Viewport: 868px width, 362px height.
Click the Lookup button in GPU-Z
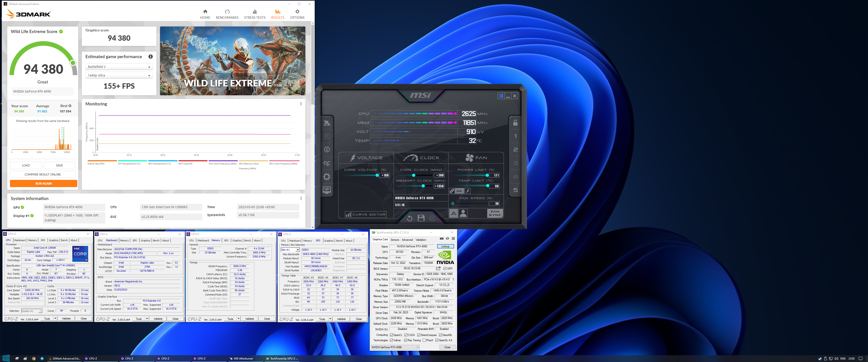point(446,246)
